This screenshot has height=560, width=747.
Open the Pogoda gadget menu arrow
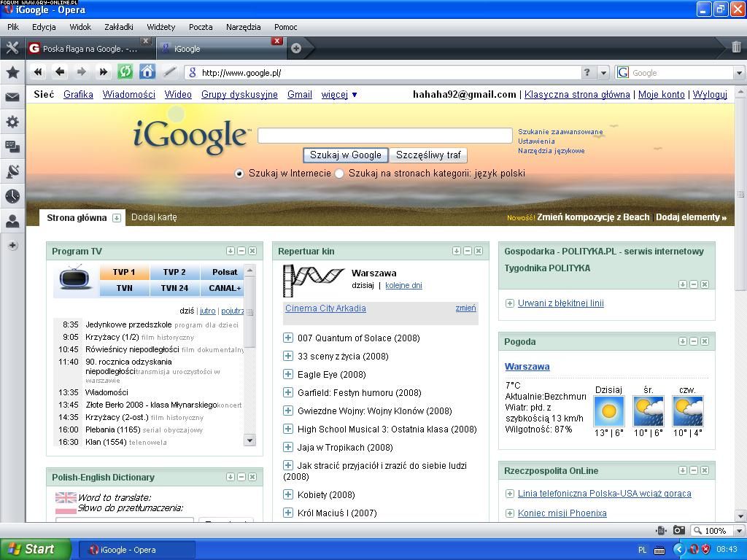(683, 341)
